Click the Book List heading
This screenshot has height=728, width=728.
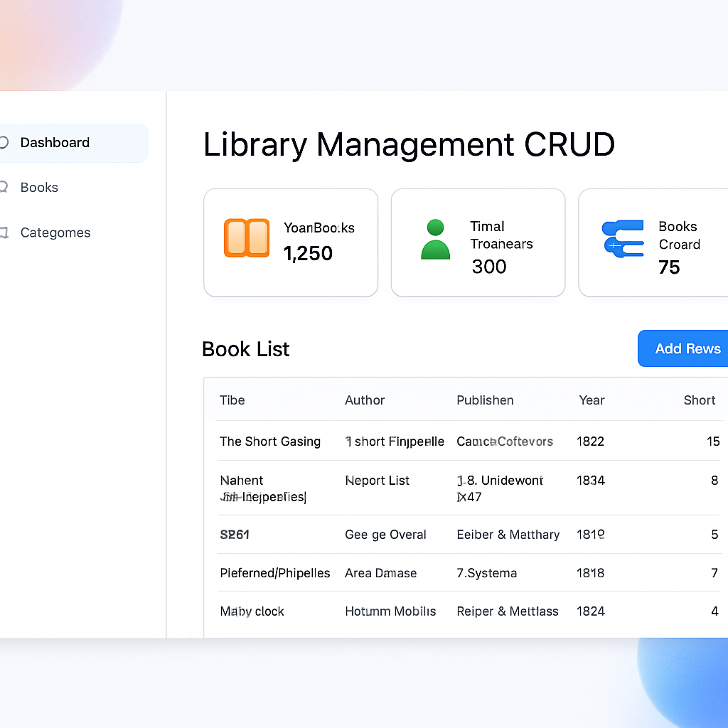pos(245,349)
